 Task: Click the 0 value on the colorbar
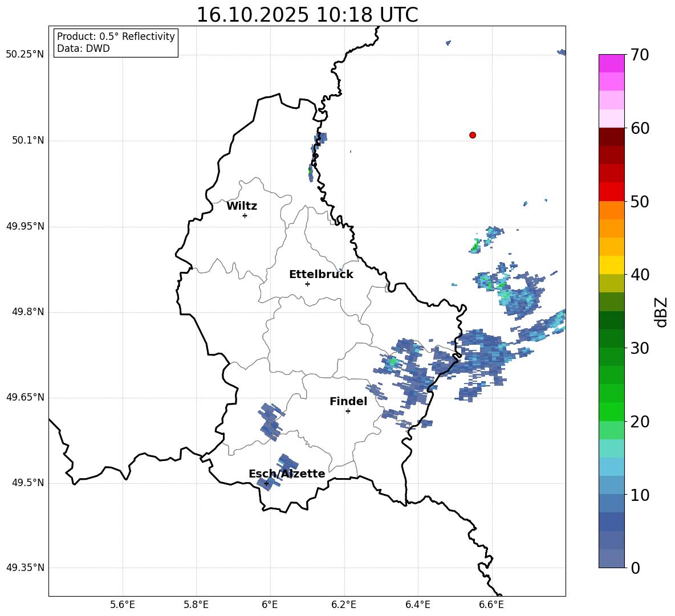[x=635, y=568]
